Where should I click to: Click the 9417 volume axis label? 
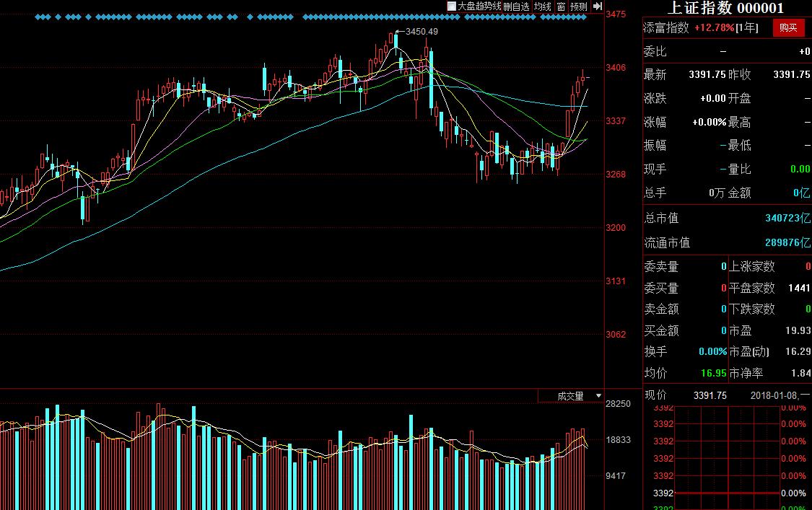(616, 476)
